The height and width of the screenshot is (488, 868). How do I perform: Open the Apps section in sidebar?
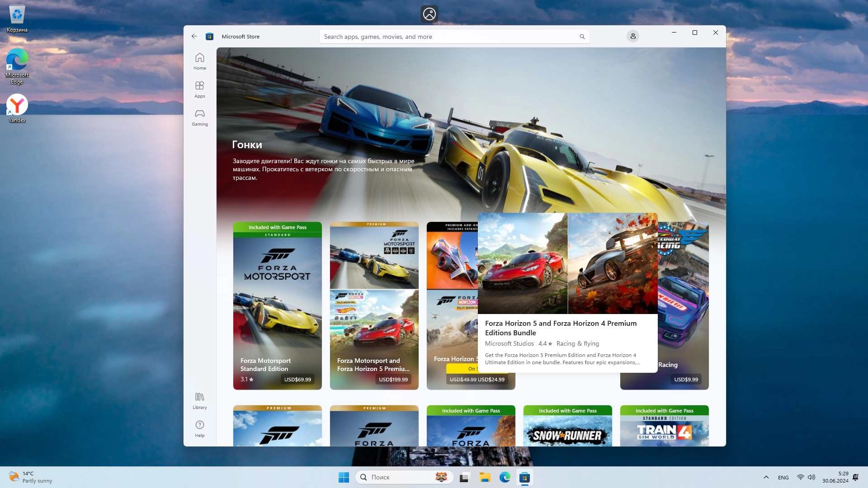(x=199, y=89)
